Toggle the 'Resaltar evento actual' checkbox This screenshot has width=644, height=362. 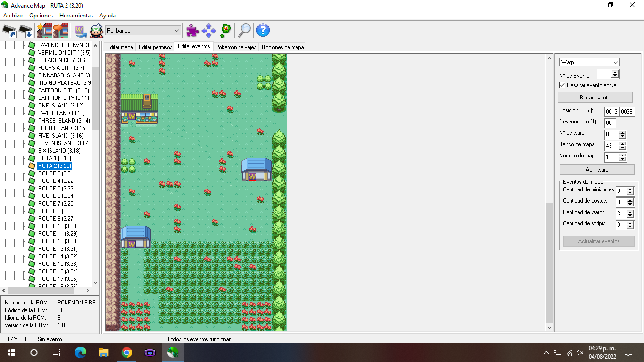click(x=562, y=85)
